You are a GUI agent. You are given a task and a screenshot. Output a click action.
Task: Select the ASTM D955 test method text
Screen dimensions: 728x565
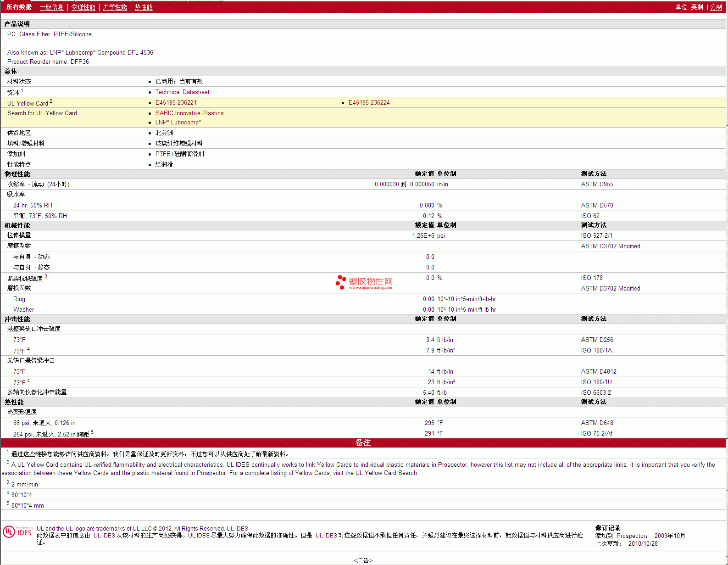(597, 185)
